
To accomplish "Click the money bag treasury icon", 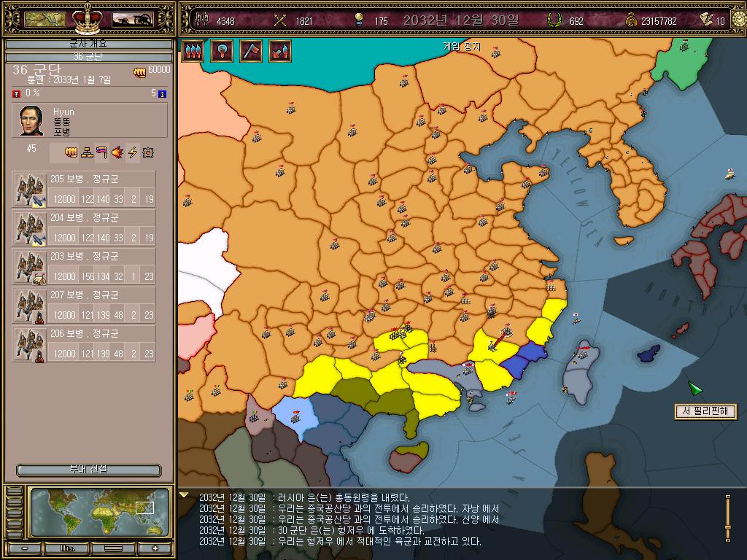I will 631,20.
